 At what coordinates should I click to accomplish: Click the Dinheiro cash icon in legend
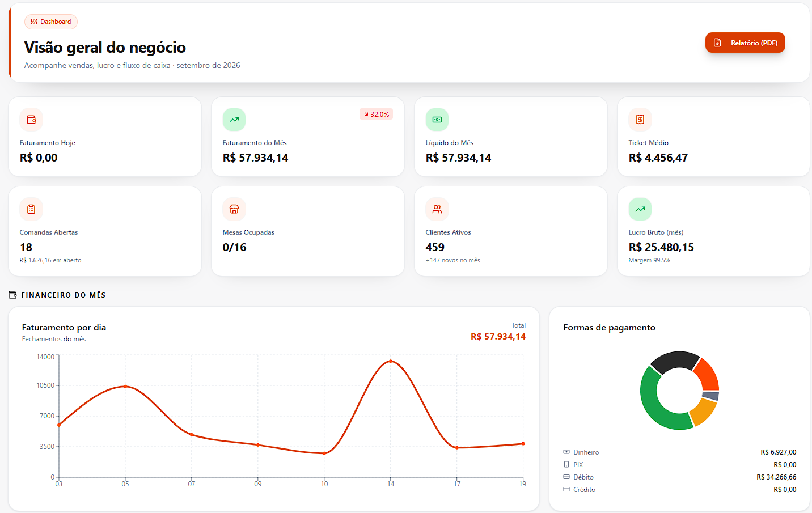[x=566, y=452]
